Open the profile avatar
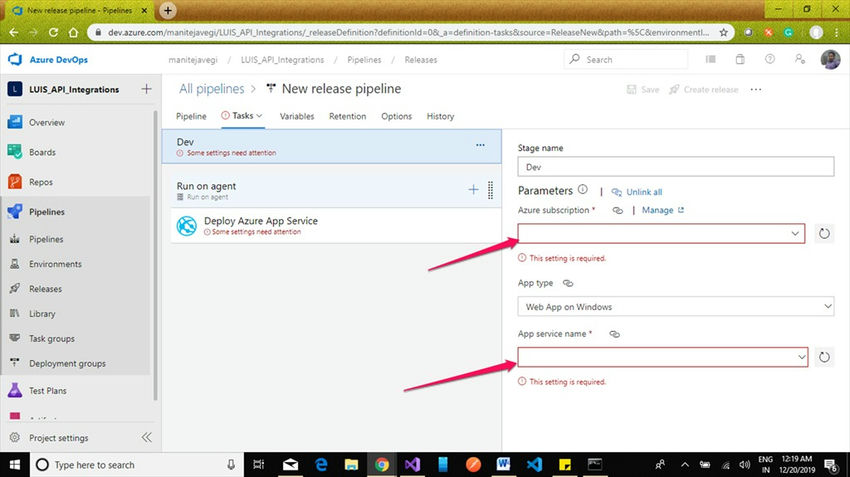The height and width of the screenshot is (477, 850). pos(830,60)
